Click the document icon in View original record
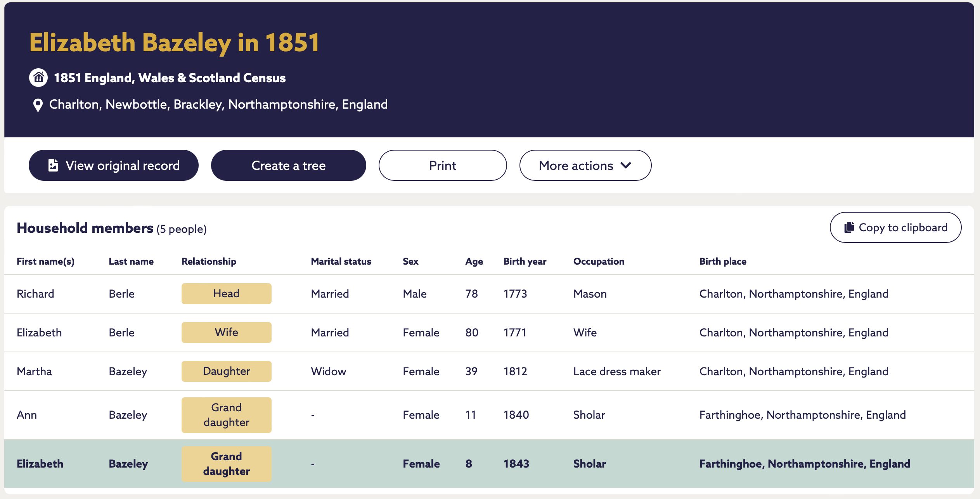This screenshot has height=499, width=980. 53,165
